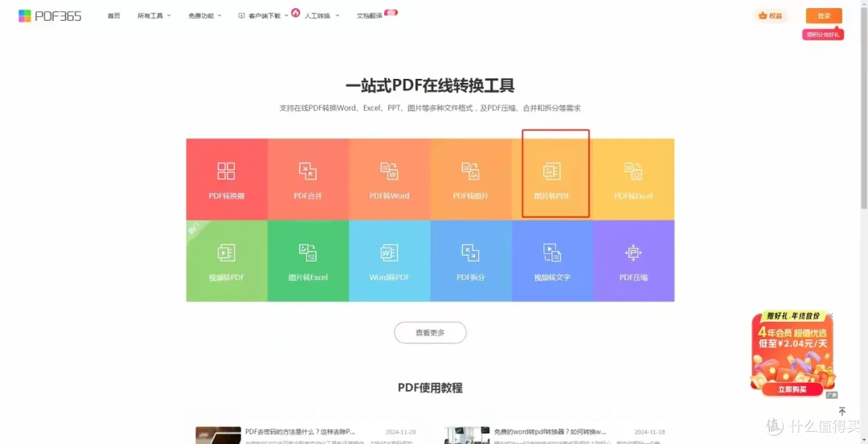Go to the 首页 nav item
The width and height of the screenshot is (868, 444).
[114, 16]
